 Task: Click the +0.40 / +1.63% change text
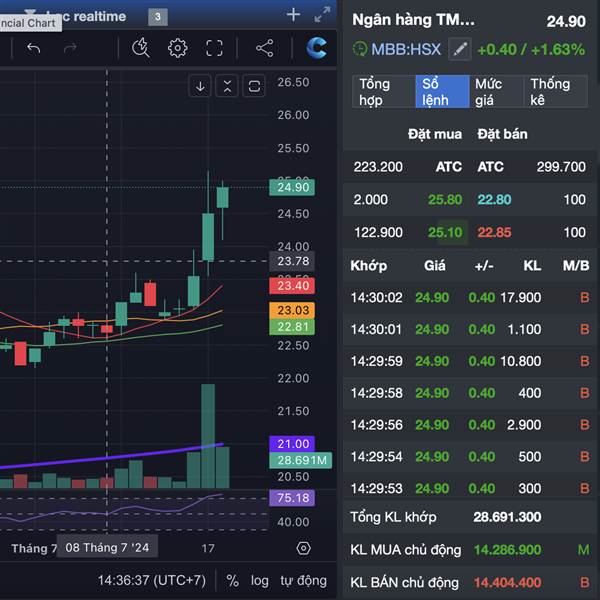click(531, 49)
